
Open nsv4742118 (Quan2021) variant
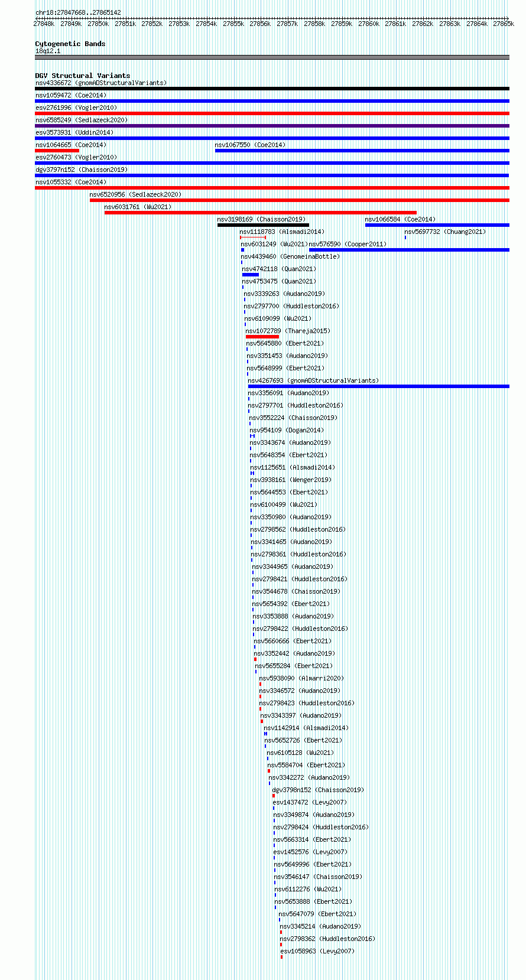(279, 269)
